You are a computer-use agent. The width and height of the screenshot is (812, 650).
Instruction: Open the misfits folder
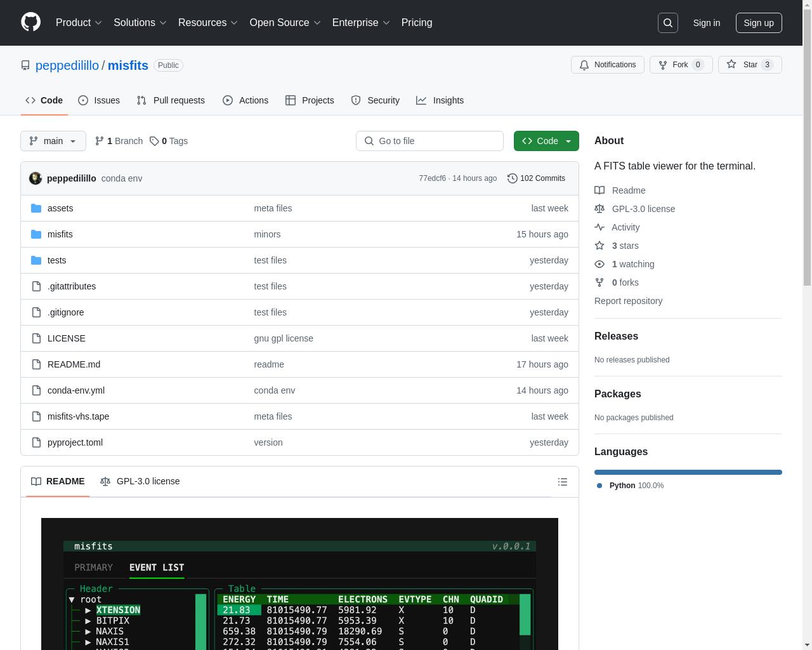click(60, 234)
